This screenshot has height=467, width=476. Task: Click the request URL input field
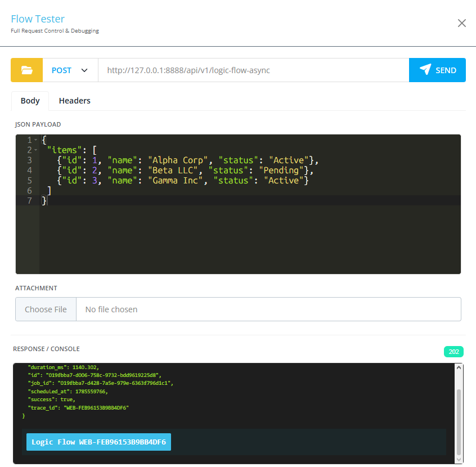[x=254, y=70]
